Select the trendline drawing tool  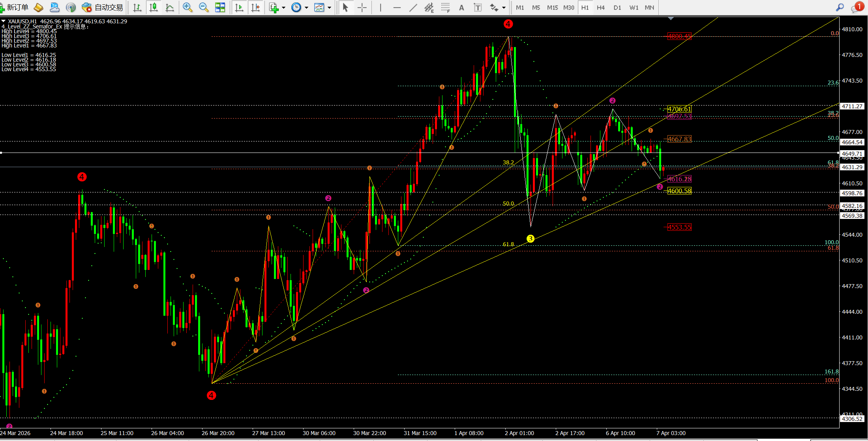[x=413, y=7]
